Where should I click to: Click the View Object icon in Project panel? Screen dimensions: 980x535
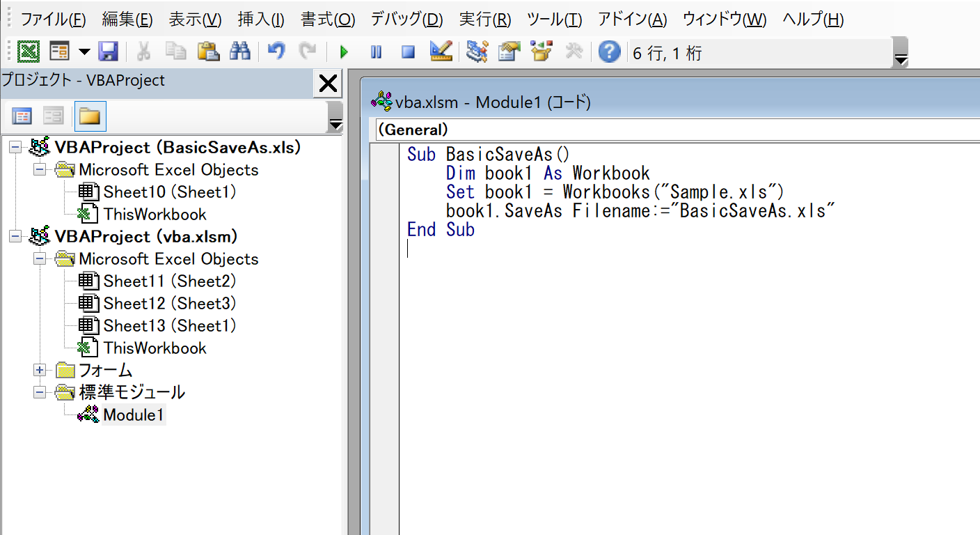coord(54,116)
